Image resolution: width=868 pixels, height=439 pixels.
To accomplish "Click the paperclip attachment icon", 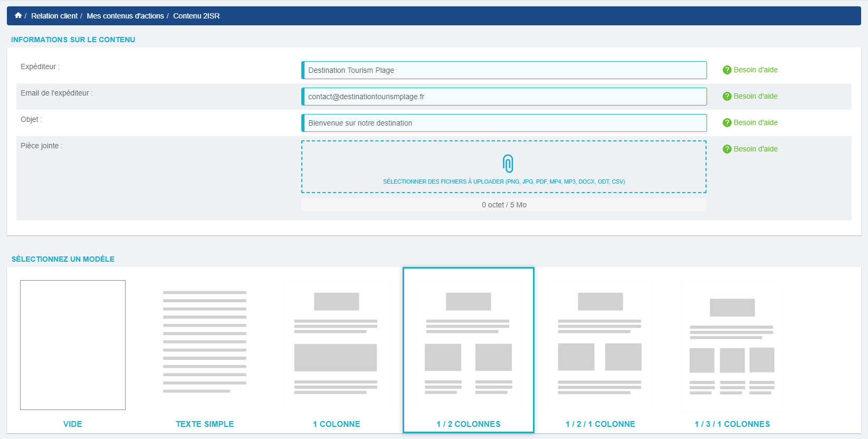I will point(508,164).
